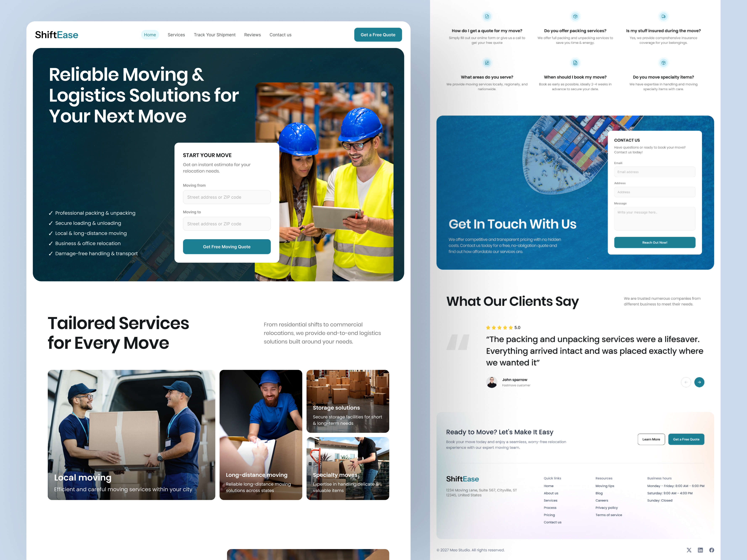The width and height of the screenshot is (747, 560).
Task: Click the truck icon above insurance FAQ
Action: (x=663, y=16)
